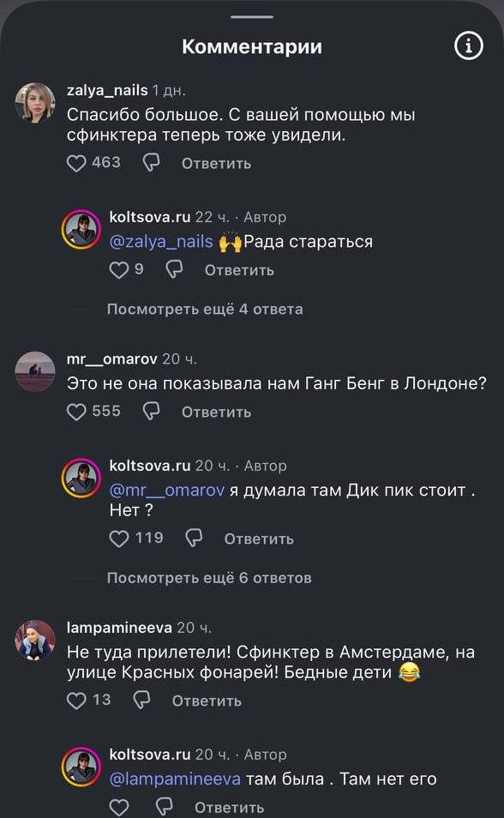The height and width of the screenshot is (818, 504).
Task: Dislike zalya_nails comment
Action: pos(151,163)
